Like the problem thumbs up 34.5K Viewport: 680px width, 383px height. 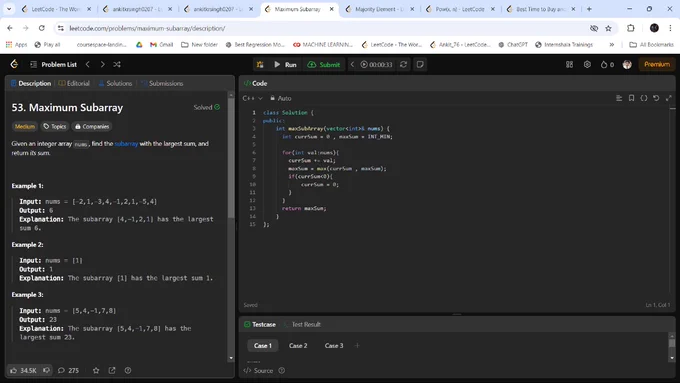click(23, 370)
